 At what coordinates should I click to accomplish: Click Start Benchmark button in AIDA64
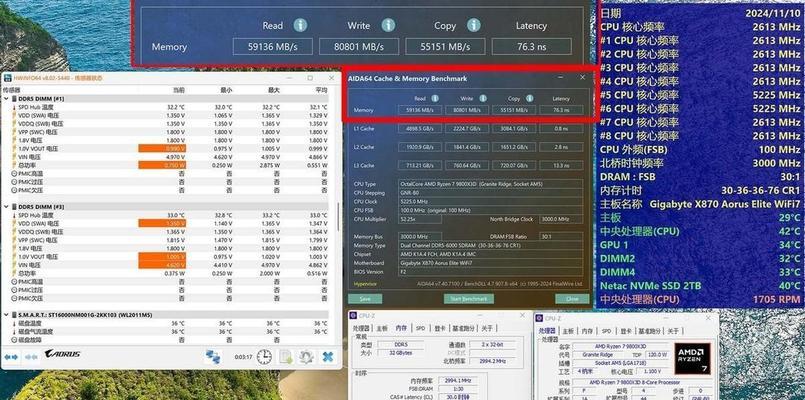coord(468,299)
